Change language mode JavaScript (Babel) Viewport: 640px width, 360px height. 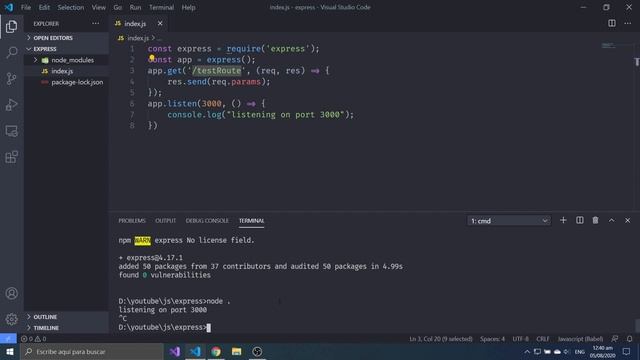click(x=580, y=339)
